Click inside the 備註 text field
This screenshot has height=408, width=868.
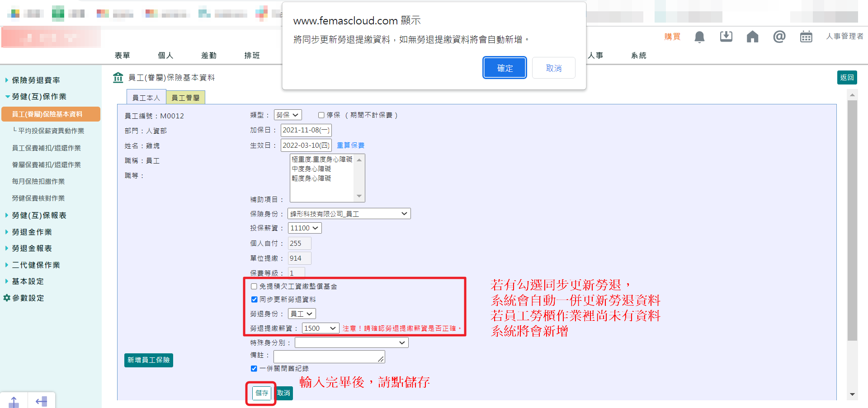pos(329,356)
